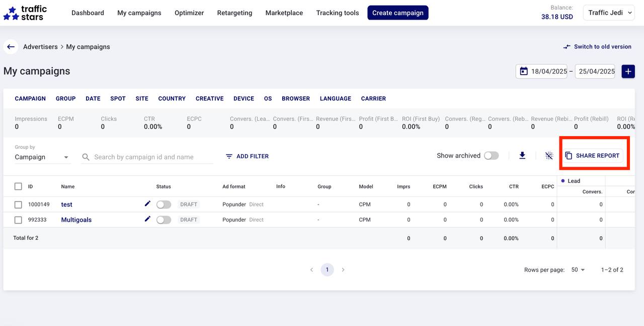Open the Optimizer menu item
644x326 pixels.
coord(189,13)
